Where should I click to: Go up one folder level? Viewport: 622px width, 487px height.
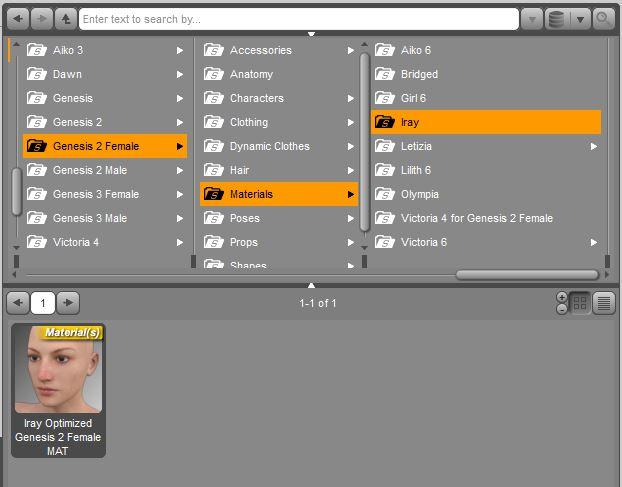[65, 19]
